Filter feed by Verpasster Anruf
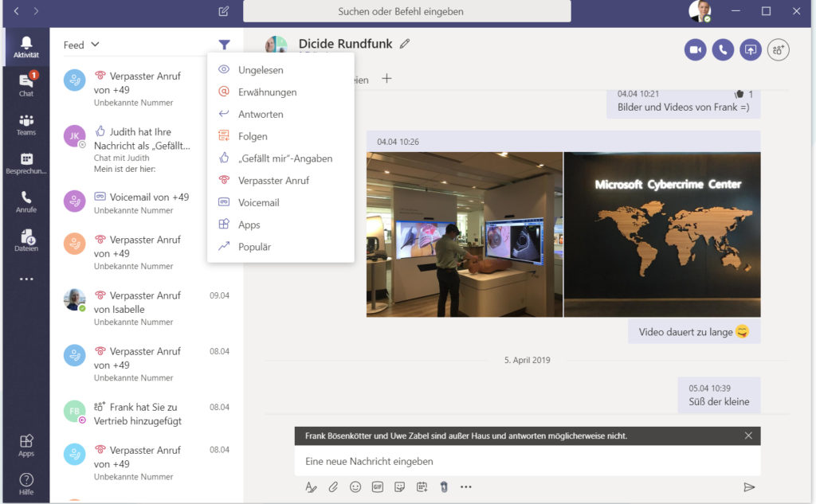Image resolution: width=816 pixels, height=504 pixels. click(280, 181)
